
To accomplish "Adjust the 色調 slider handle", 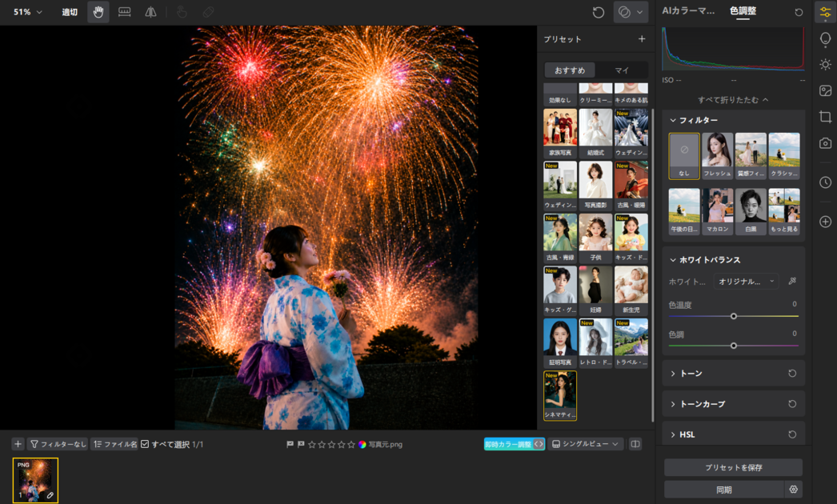I will pyautogui.click(x=734, y=346).
